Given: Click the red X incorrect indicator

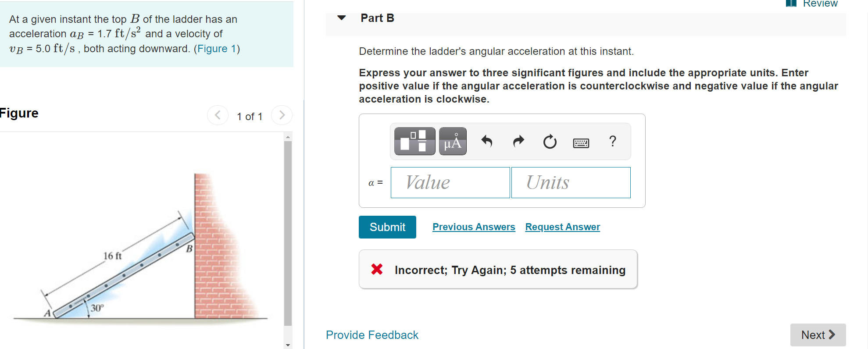Looking at the screenshot, I should point(376,269).
